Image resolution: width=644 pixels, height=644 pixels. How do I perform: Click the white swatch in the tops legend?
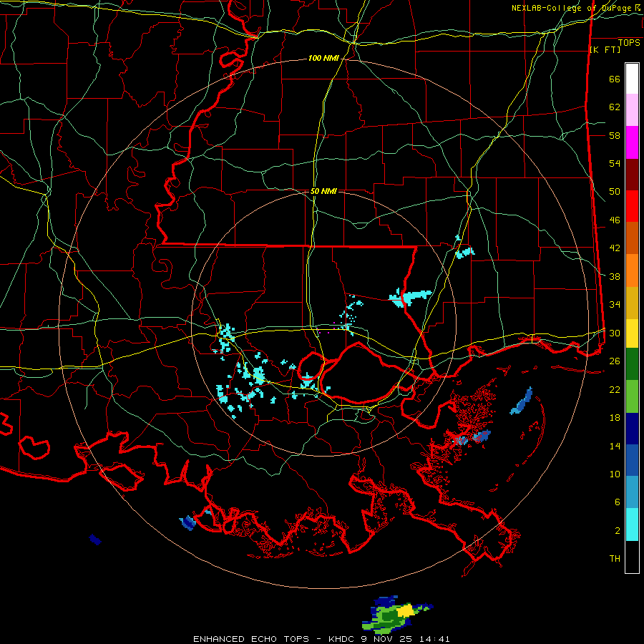[632, 79]
